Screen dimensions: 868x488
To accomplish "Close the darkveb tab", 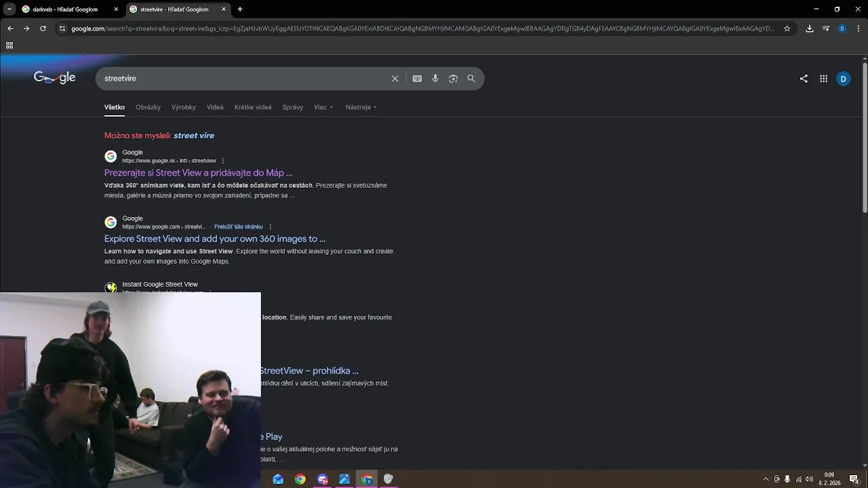I will point(116,9).
